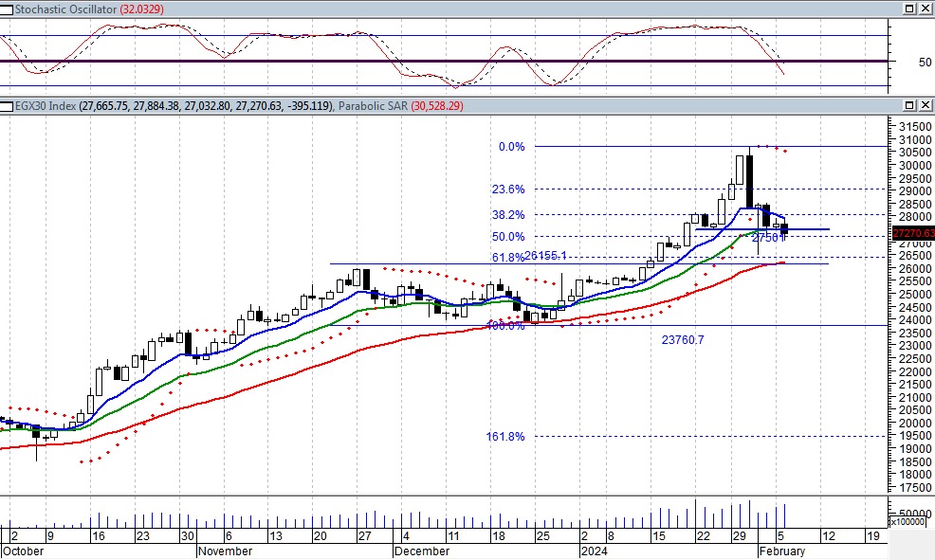Image resolution: width=935 pixels, height=560 pixels.
Task: Close the Stochastic Oscillator pane
Action: pos(925,9)
